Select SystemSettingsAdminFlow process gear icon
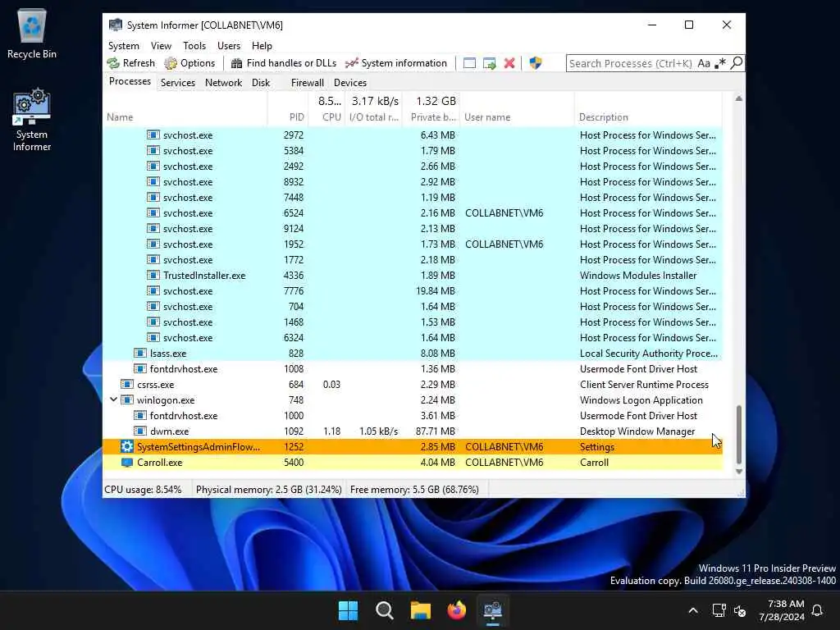The image size is (840, 630). (x=127, y=447)
